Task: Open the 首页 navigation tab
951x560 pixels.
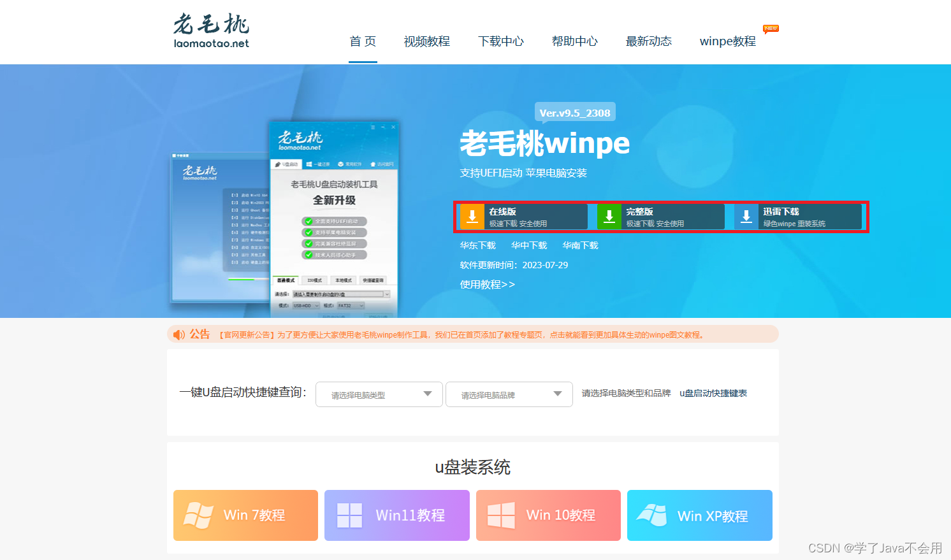Action: 363,41
